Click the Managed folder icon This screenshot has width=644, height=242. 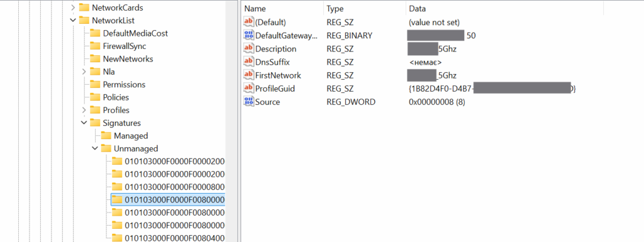(x=106, y=135)
